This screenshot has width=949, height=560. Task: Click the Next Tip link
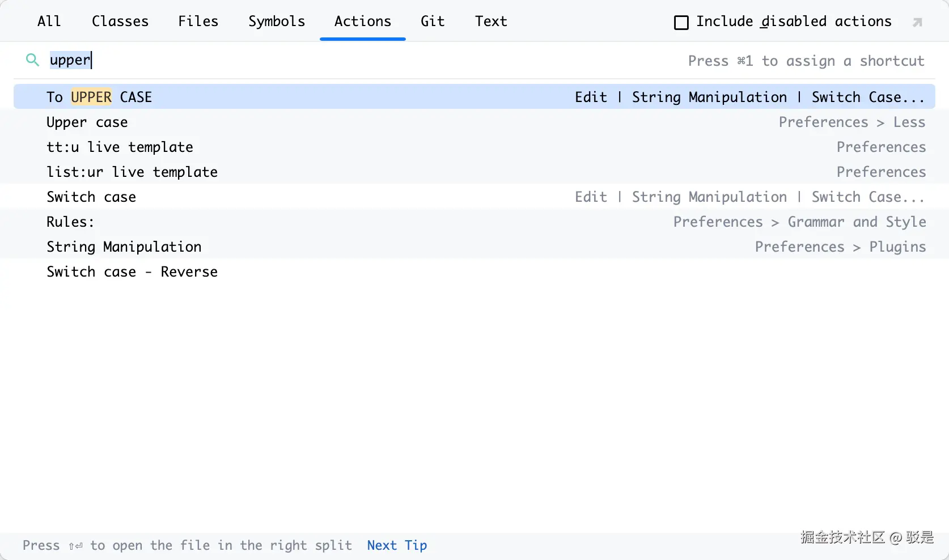(397, 545)
